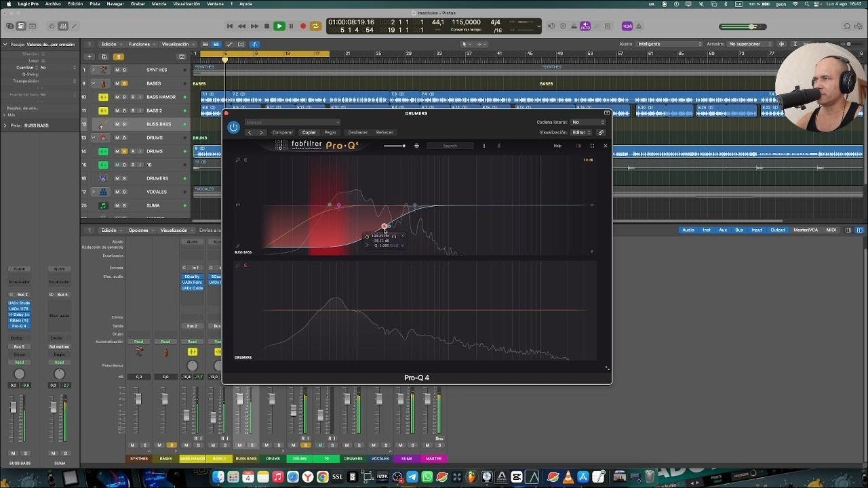Toggle the Mixer icon in control bar
The width and height of the screenshot is (868, 488).
click(63, 26)
